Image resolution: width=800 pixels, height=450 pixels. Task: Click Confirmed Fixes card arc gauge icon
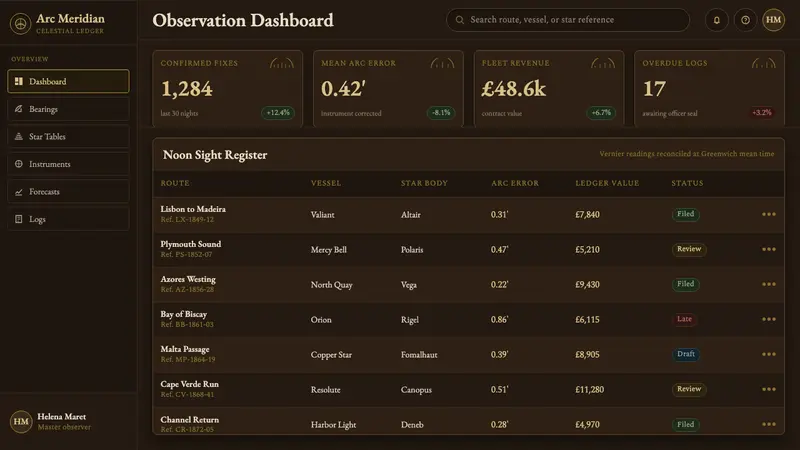(x=282, y=63)
